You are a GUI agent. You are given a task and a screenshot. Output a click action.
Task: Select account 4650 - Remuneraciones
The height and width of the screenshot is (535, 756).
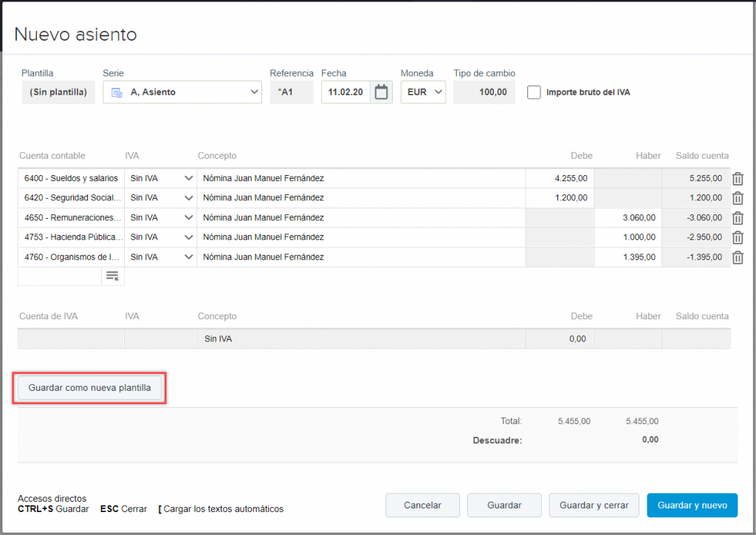point(72,217)
